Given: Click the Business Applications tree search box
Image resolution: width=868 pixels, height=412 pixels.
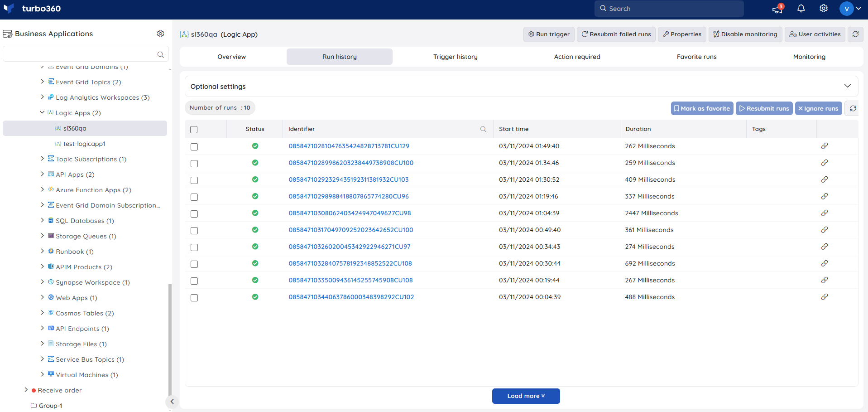Looking at the screenshot, I should tap(86, 54).
